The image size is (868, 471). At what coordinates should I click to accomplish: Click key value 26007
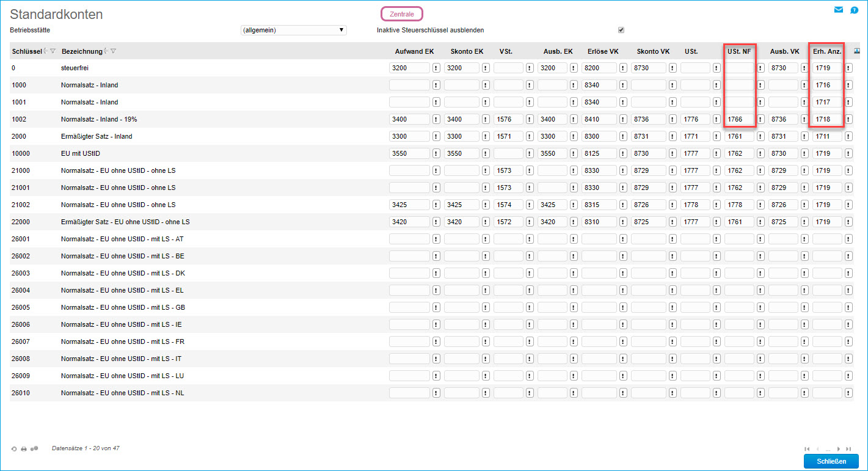20,341
